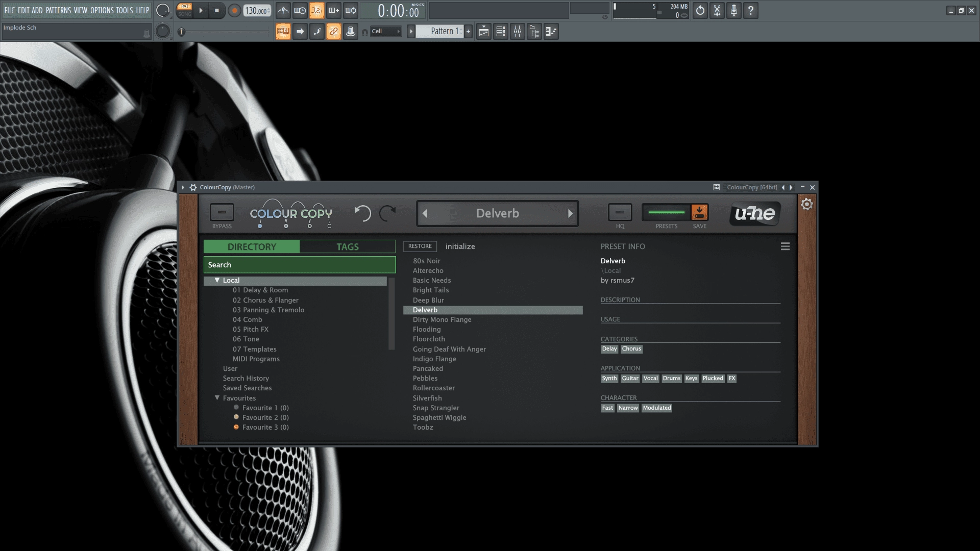
Task: Switch to the TAGS tab
Action: click(348, 246)
